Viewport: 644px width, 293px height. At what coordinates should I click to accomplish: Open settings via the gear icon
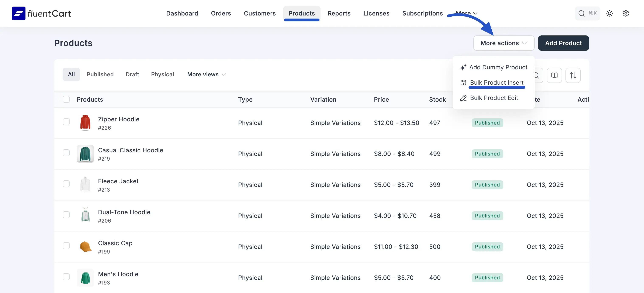coord(626,13)
